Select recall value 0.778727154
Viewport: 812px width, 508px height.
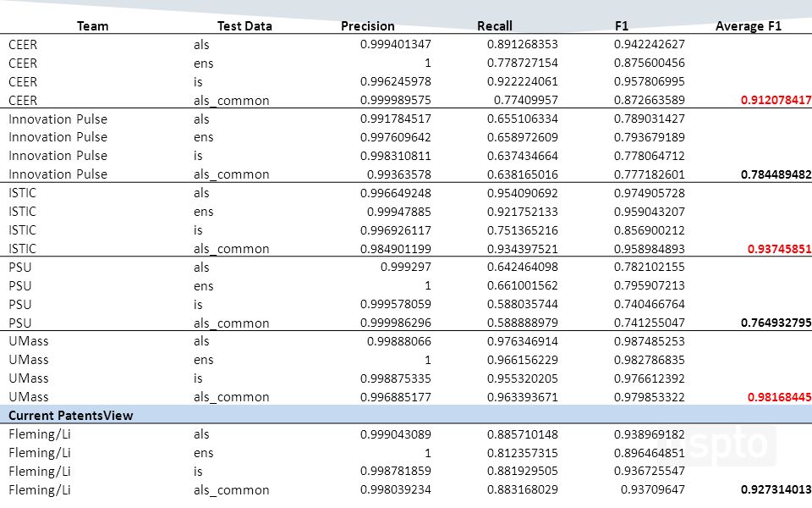pos(523,63)
